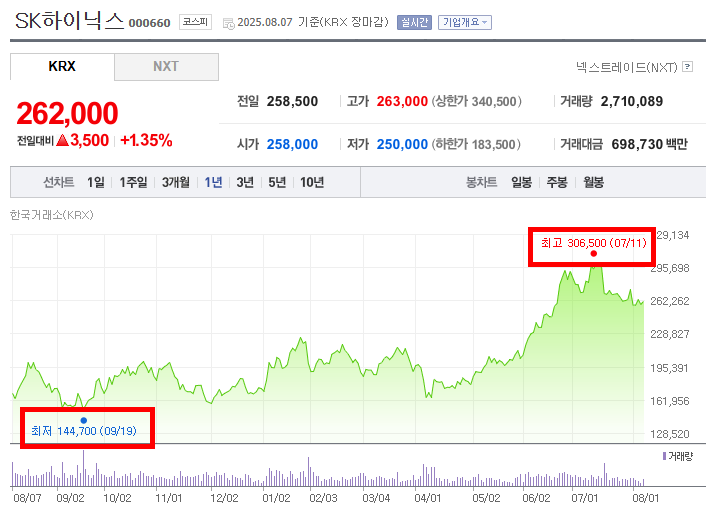Click the 코스피 market badge
Screen dimensions: 706x514
click(x=195, y=22)
